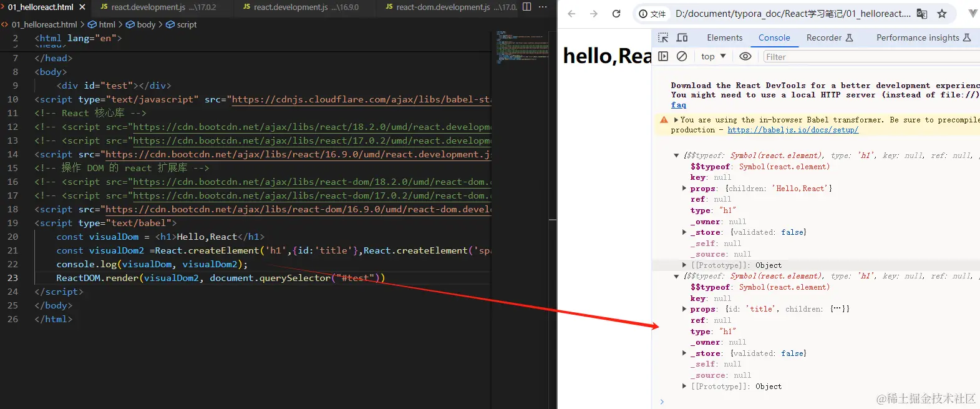980x409 pixels.
Task: Toggle the console sidebar panel
Action: [663, 56]
